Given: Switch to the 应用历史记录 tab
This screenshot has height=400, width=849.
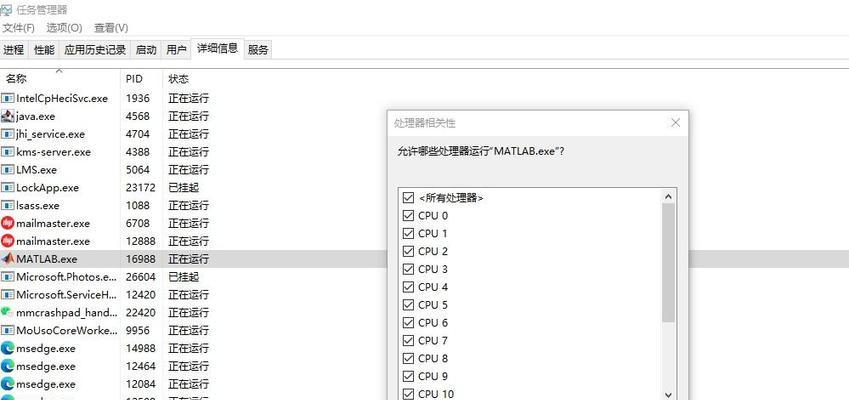Looking at the screenshot, I should [95, 50].
